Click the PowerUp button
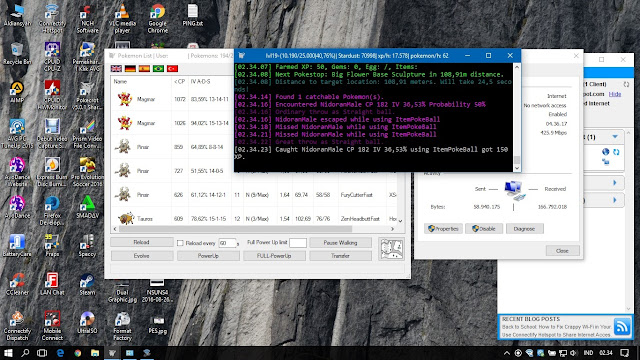640x360 pixels. (x=208, y=256)
